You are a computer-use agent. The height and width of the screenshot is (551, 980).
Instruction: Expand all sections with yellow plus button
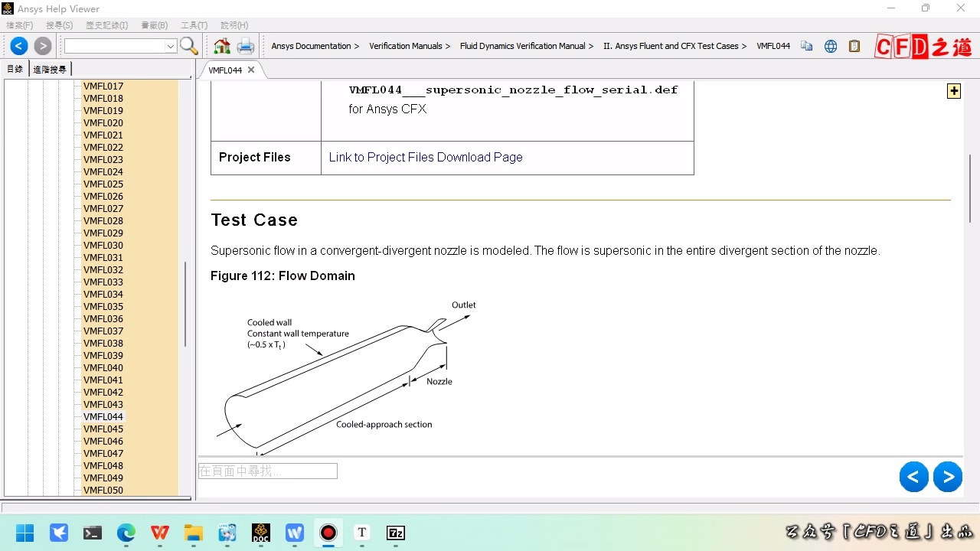pyautogui.click(x=954, y=91)
